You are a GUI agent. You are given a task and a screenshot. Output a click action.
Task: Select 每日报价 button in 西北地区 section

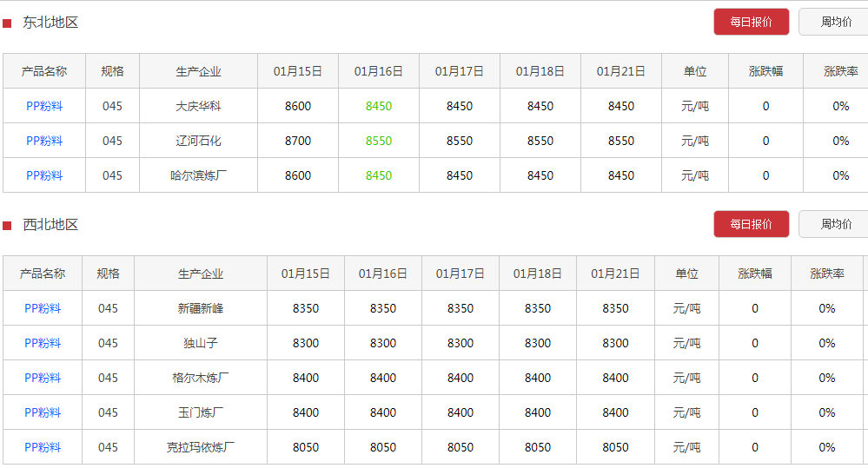[751, 224]
